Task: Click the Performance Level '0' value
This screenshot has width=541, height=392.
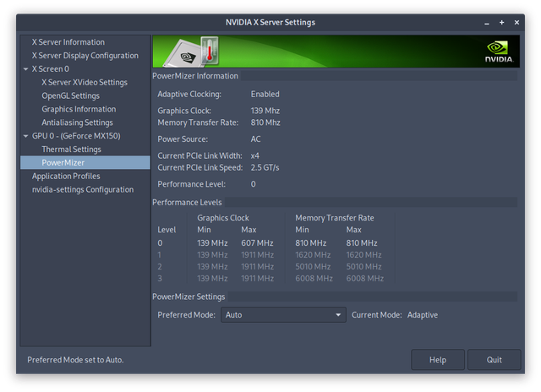Action: (x=254, y=184)
